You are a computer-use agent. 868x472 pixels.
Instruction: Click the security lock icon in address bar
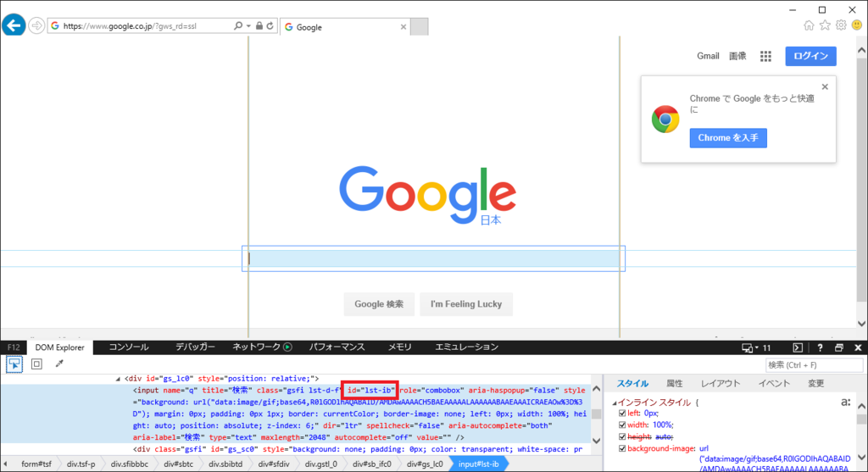259,26
